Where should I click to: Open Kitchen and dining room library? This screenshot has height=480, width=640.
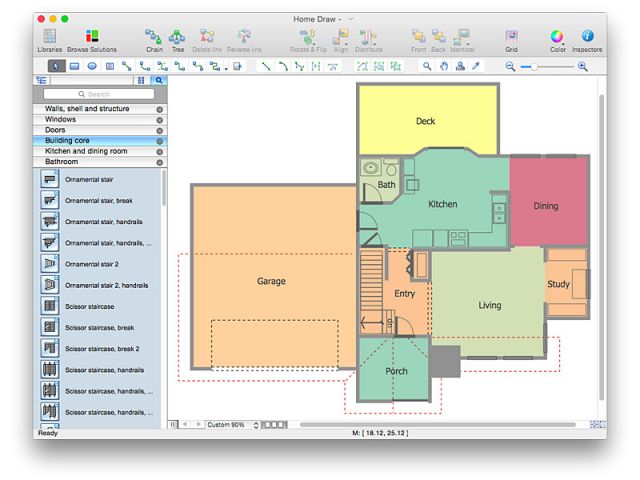pyautogui.click(x=95, y=151)
